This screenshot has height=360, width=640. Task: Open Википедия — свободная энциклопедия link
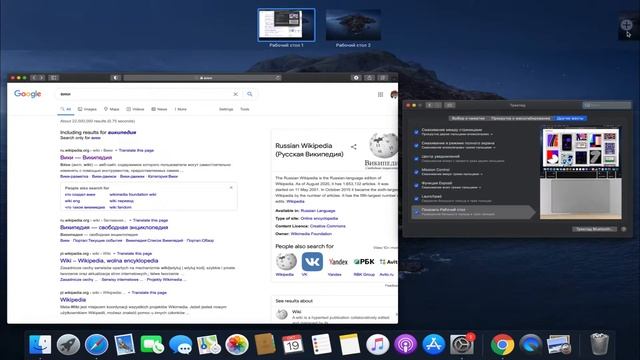coord(114,227)
